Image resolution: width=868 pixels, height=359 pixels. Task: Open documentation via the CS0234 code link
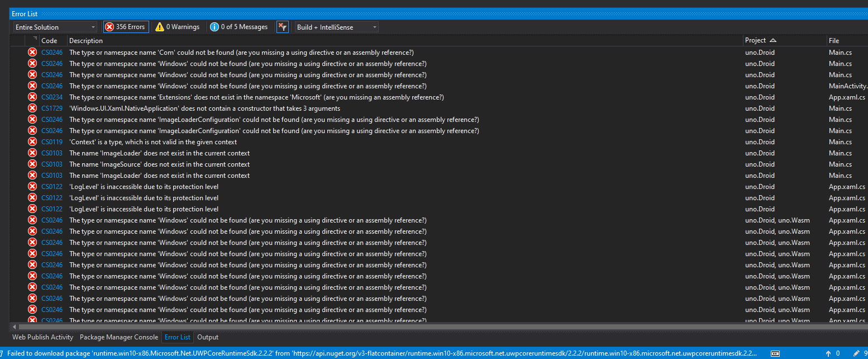pyautogui.click(x=51, y=97)
